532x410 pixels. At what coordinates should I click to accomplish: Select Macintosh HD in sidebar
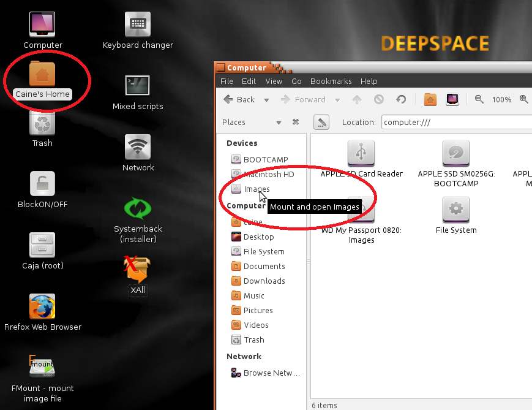coord(263,174)
